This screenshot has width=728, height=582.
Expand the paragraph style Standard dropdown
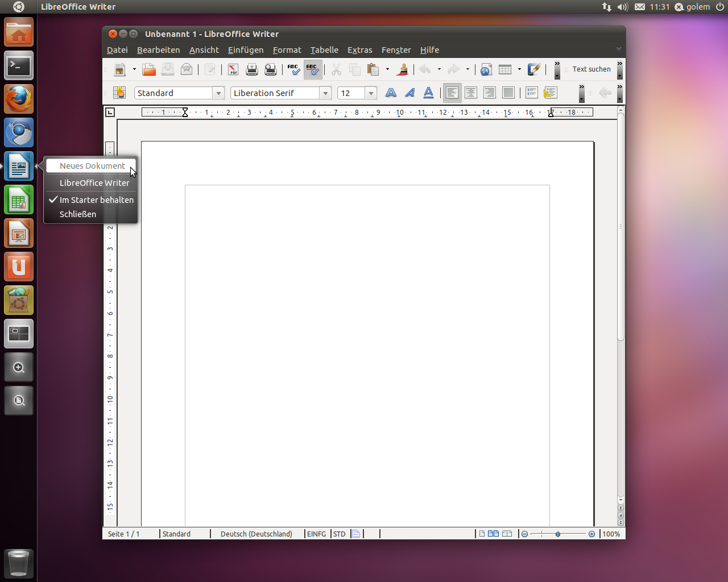pyautogui.click(x=218, y=93)
